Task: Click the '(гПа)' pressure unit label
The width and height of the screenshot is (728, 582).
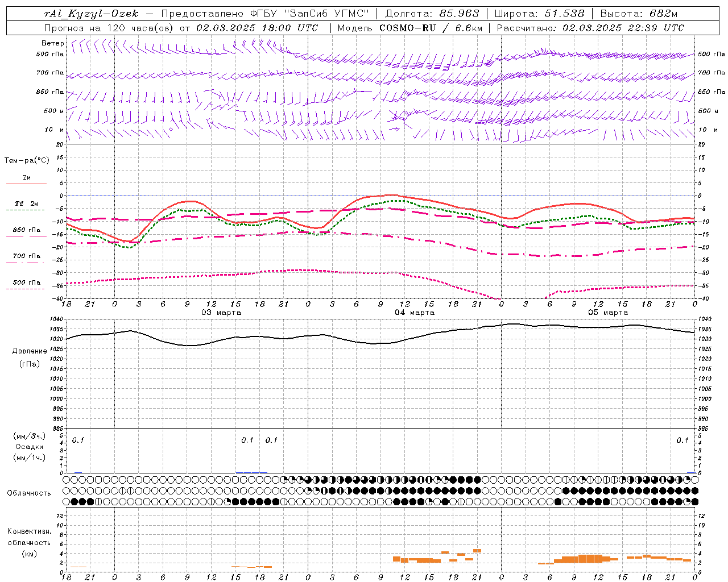Action: point(29,364)
